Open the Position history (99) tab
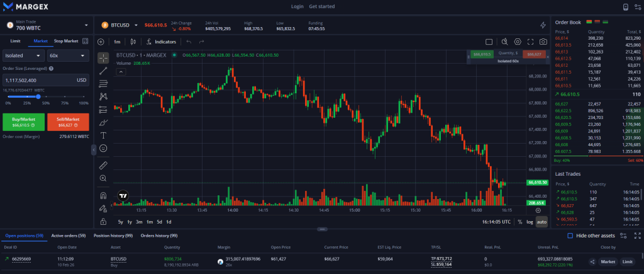This screenshot has width=644, height=274. (x=113, y=236)
